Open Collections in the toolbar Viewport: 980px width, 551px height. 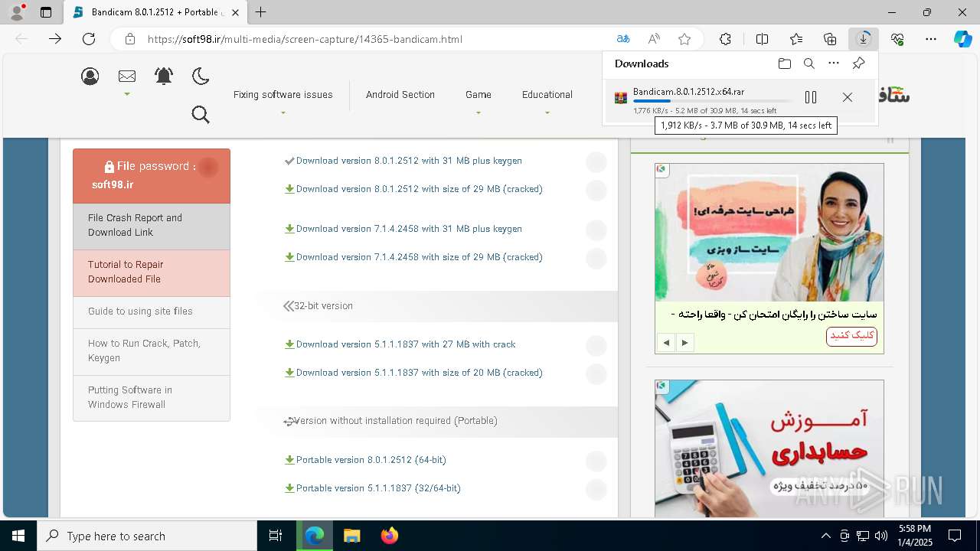[830, 39]
